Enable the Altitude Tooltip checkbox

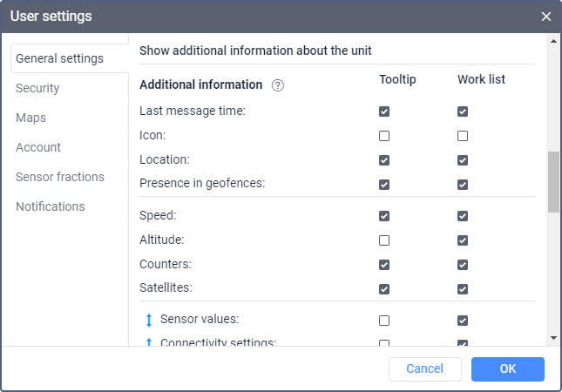[384, 240]
